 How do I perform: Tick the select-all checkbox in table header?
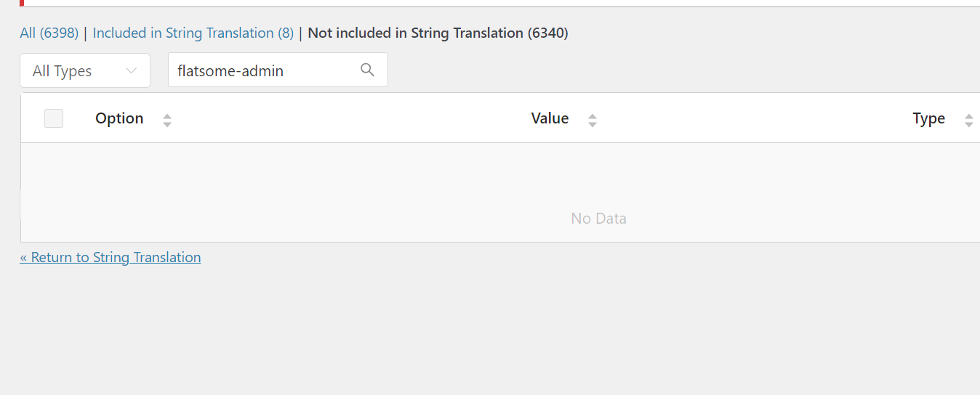[54, 118]
